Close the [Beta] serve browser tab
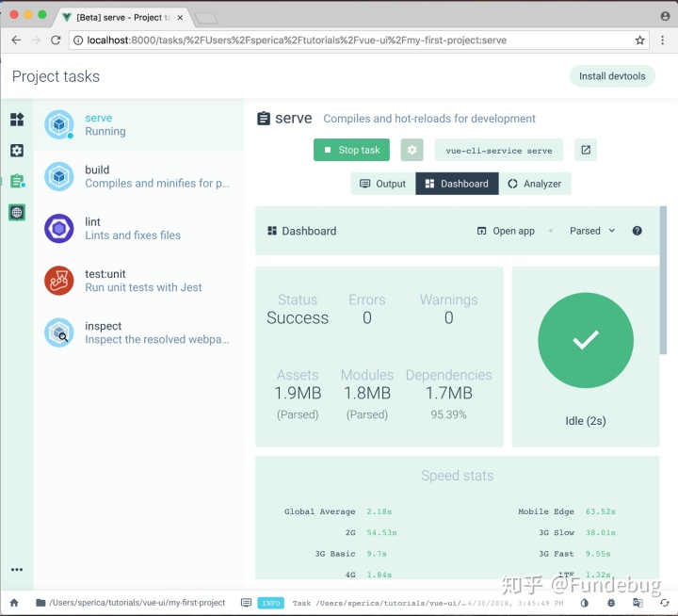Screen dimensions: 678x616 tap(180, 18)
